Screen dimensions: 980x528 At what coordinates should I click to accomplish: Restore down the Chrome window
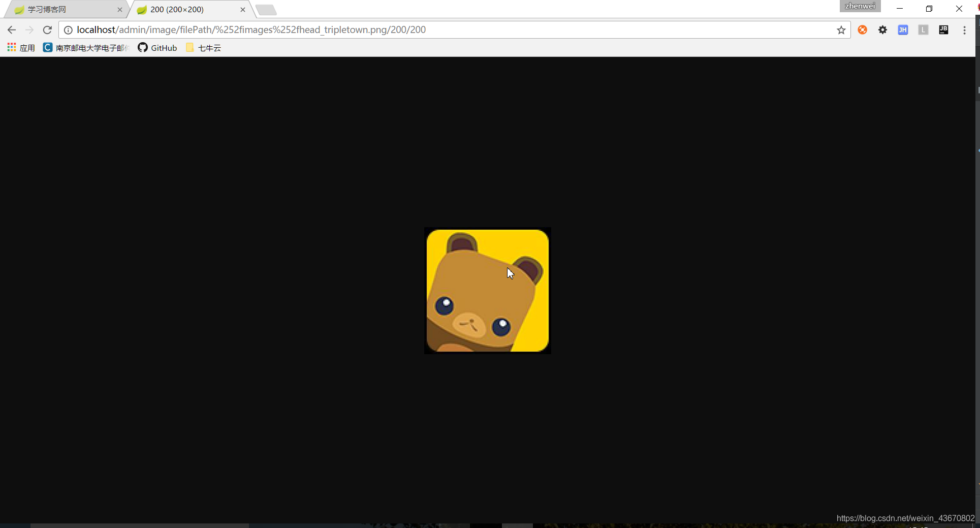(929, 9)
